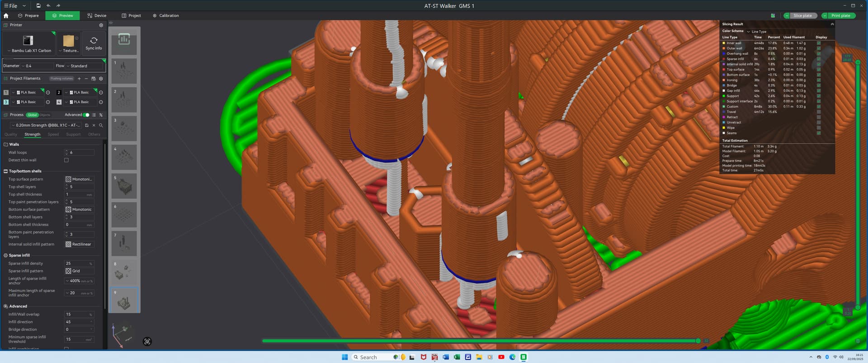Add a filament with the plus icon
This screenshot has height=363, width=868.
click(x=79, y=79)
